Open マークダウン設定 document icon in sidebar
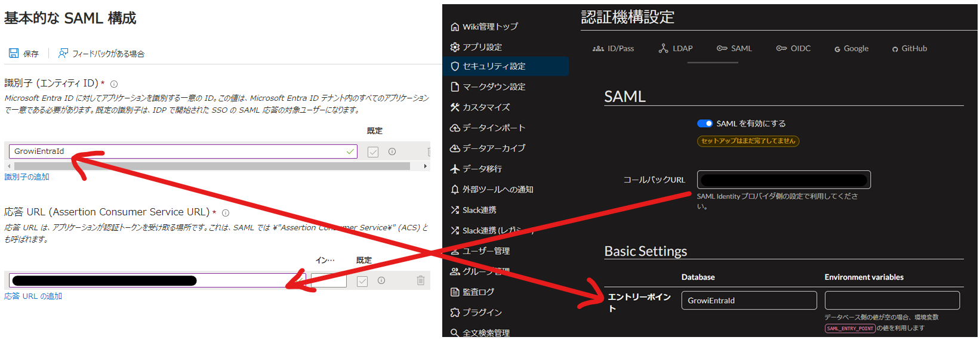Screen dimensions: 980x340 coord(455,87)
